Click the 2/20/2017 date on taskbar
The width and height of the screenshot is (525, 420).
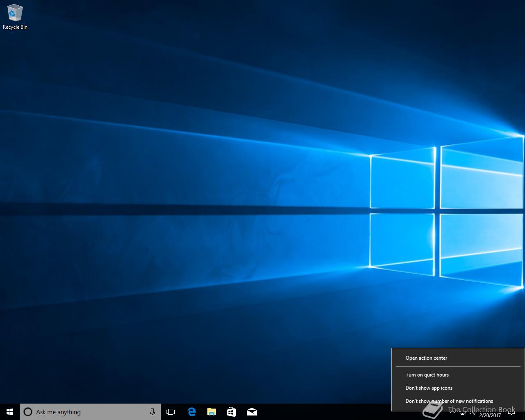(490, 415)
